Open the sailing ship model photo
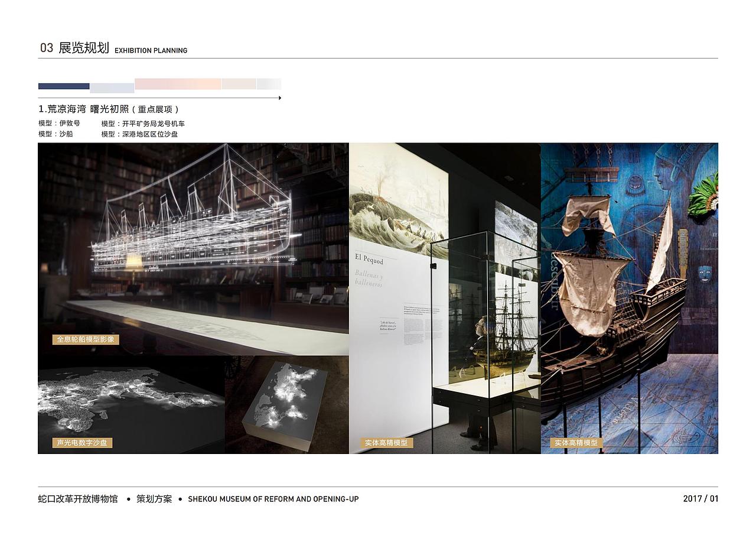The image size is (756, 535). pos(629,296)
